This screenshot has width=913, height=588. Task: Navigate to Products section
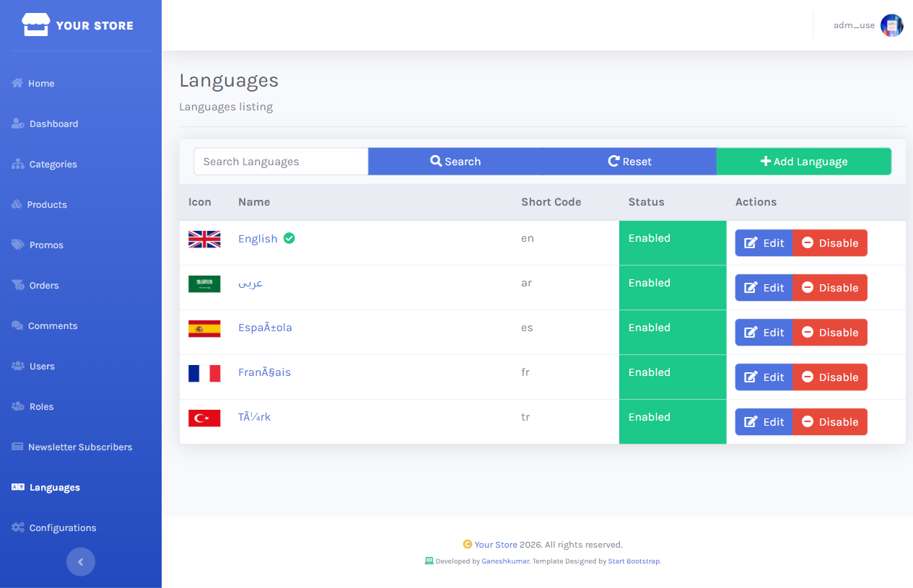(x=81, y=204)
